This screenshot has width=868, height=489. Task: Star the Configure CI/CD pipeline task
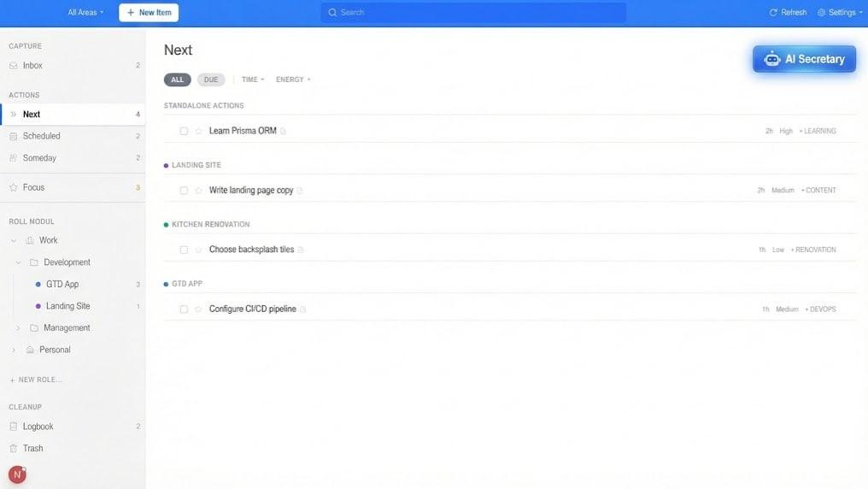pyautogui.click(x=199, y=309)
